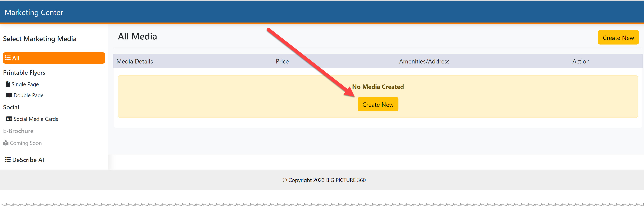Click the DeScribe AI list icon
This screenshot has width=644, height=206.
pyautogui.click(x=7, y=160)
